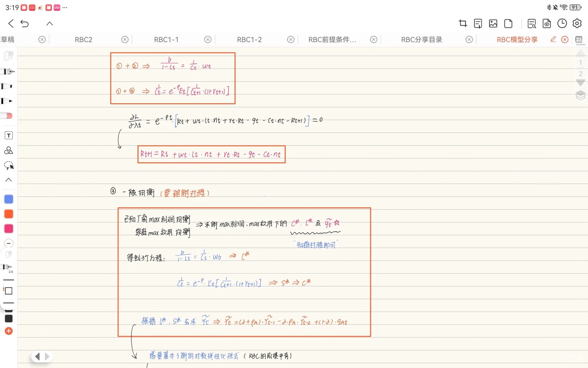Select the pencil tool
588x368 pixels.
pyautogui.click(x=7, y=101)
